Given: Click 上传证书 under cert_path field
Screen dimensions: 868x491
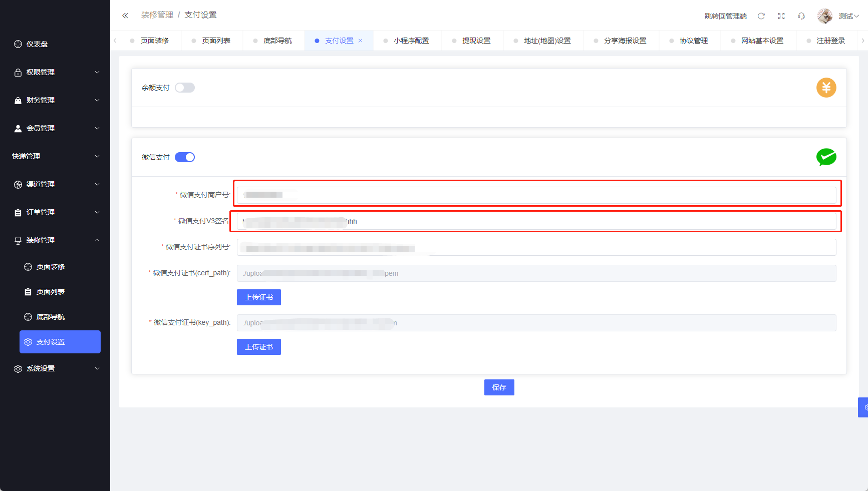Looking at the screenshot, I should [x=258, y=297].
